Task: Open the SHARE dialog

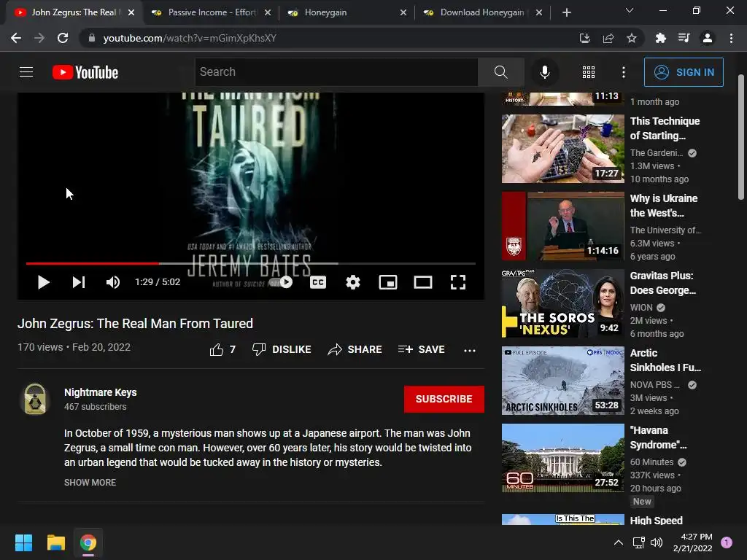Action: 355,349
